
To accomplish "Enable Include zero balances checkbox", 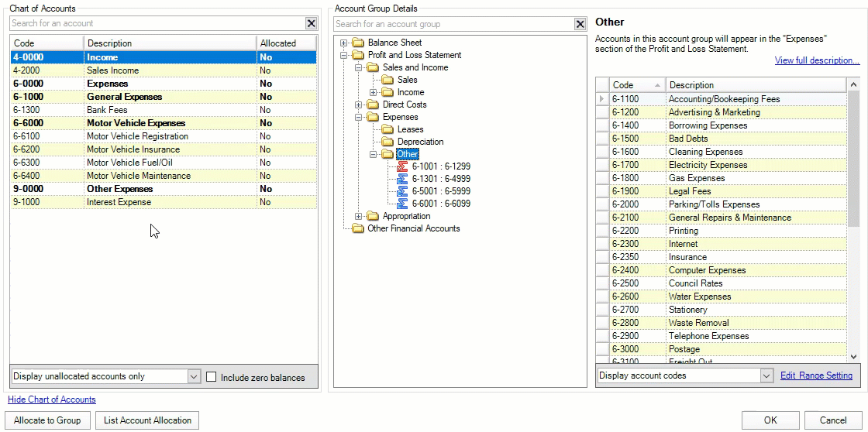I will click(x=212, y=377).
